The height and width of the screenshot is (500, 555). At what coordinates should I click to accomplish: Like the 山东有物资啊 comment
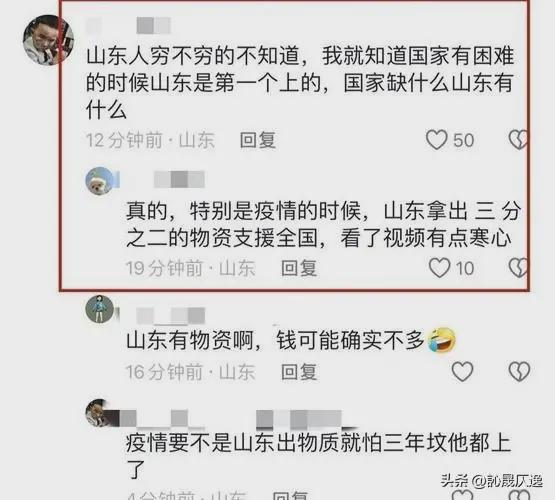click(462, 371)
